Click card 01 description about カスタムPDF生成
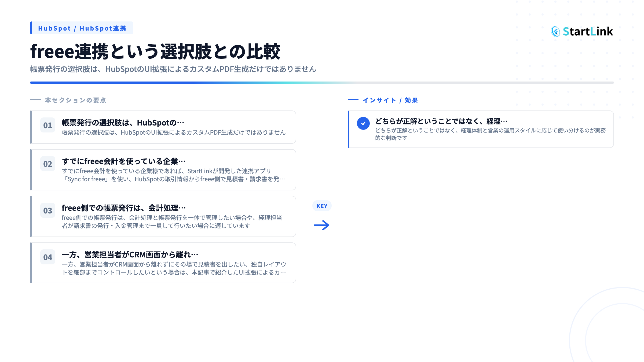The image size is (644, 362). coord(174,132)
